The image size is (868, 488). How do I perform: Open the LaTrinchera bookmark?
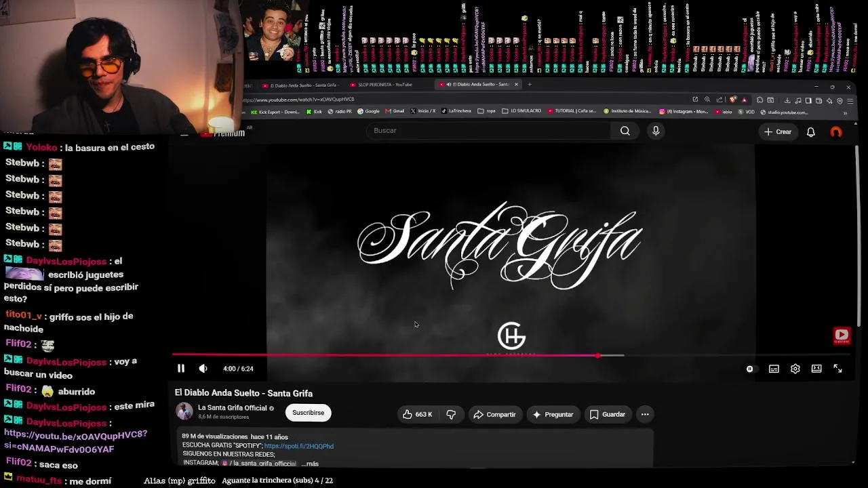(x=456, y=112)
